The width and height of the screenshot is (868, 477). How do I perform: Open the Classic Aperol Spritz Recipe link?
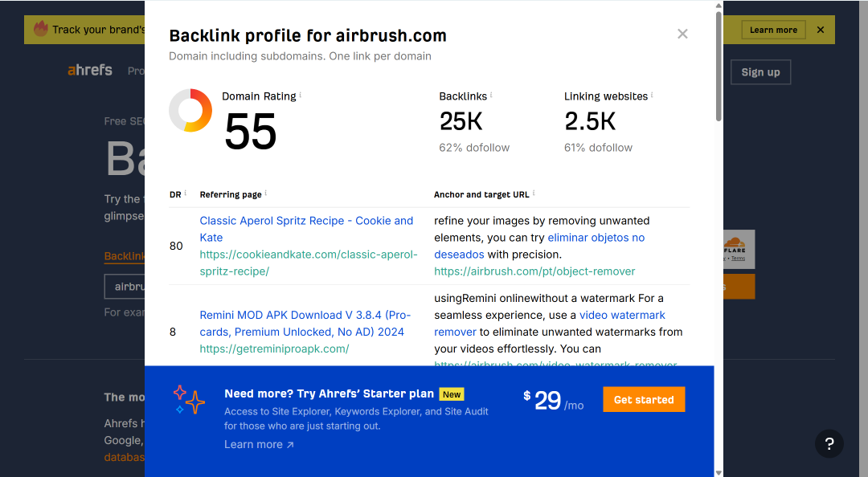[x=306, y=229]
